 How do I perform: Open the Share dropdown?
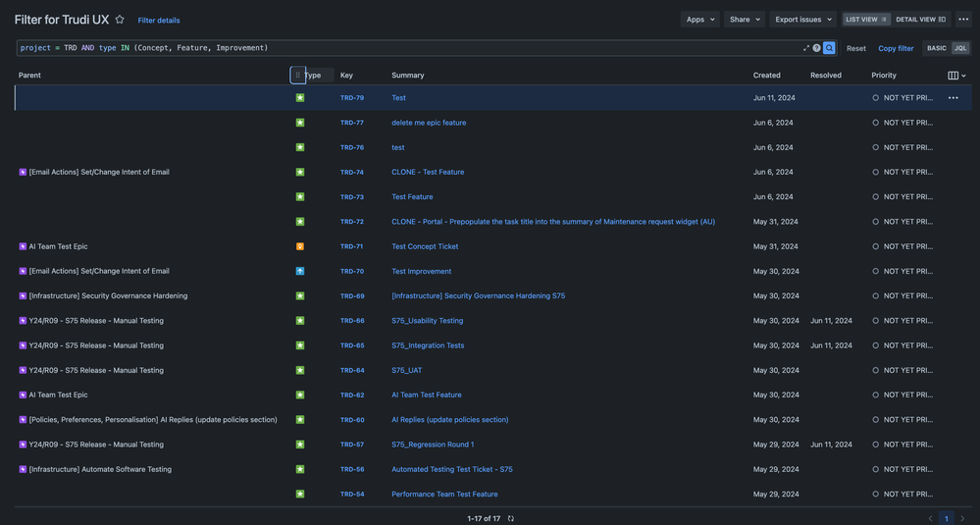tap(745, 20)
